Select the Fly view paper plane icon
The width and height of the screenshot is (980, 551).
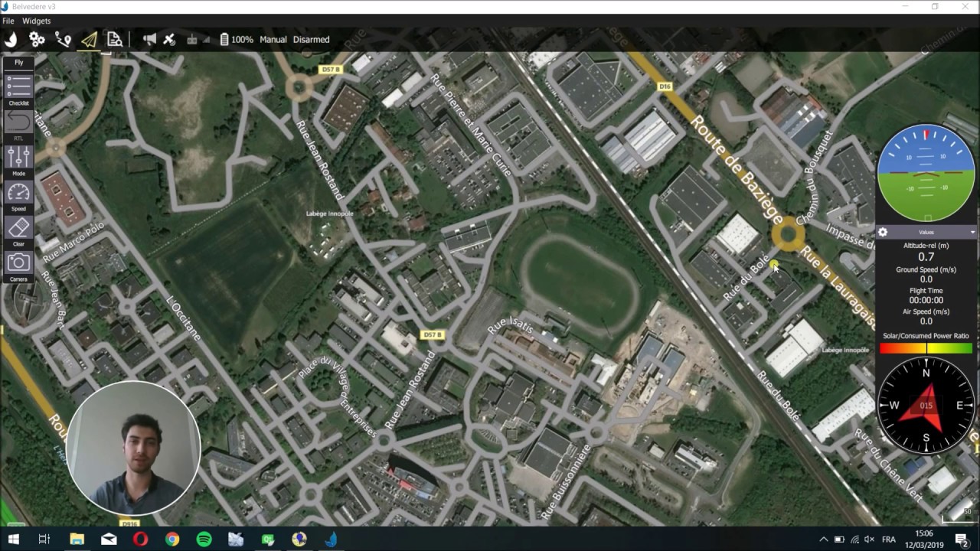tap(89, 39)
